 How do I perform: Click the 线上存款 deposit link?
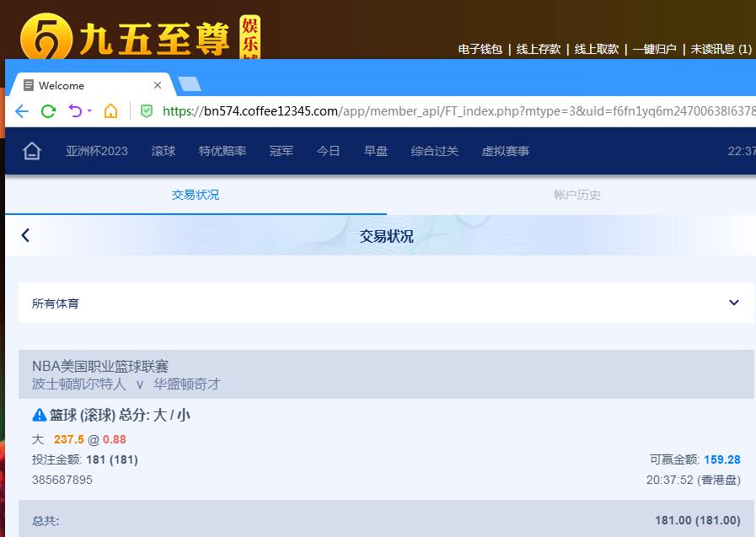539,49
